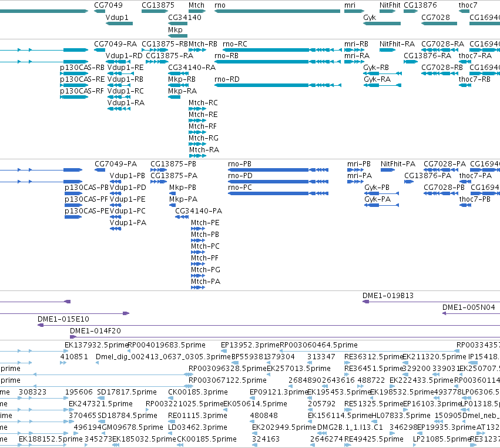This screenshot has width=500, height=448.
Task: Select transcript CG13875-RB
Action: click(165, 44)
